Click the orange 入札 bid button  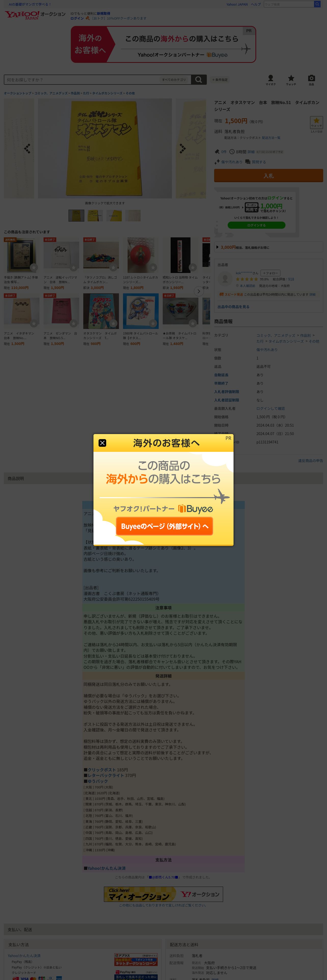(x=268, y=175)
